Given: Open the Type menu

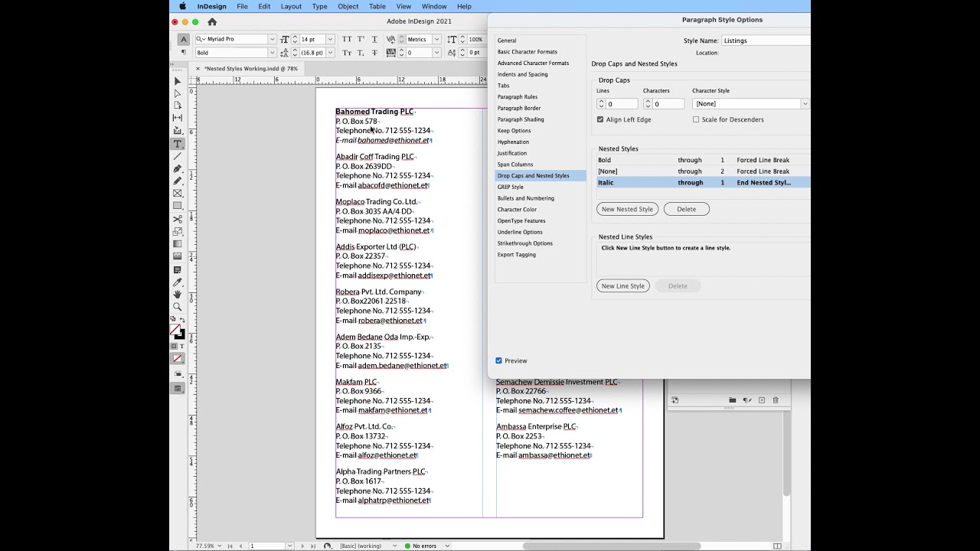Looking at the screenshot, I should [x=319, y=6].
